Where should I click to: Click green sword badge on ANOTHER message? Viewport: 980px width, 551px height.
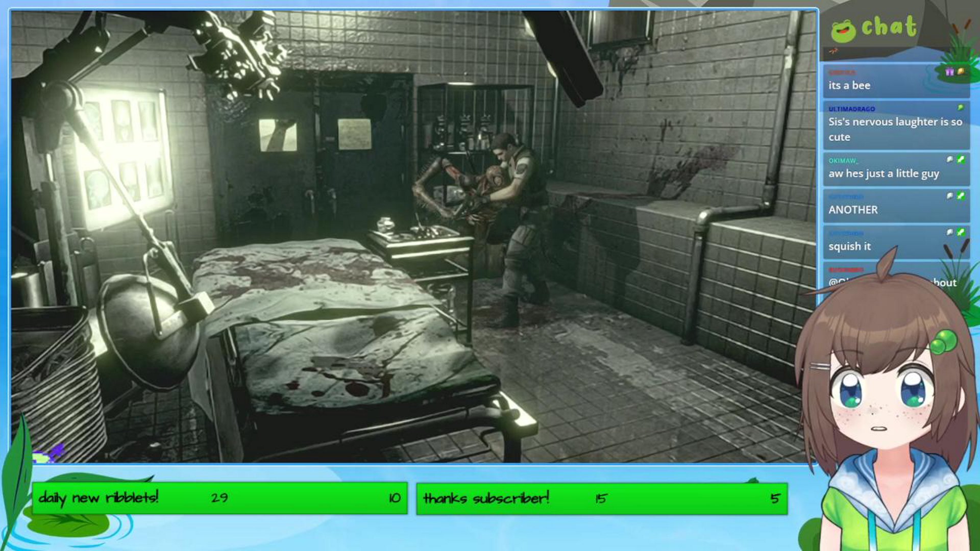click(961, 195)
